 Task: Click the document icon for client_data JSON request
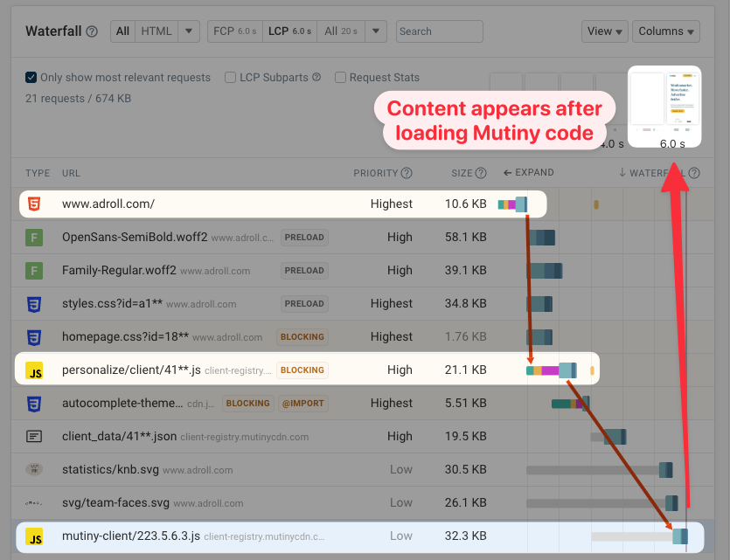(x=33, y=436)
